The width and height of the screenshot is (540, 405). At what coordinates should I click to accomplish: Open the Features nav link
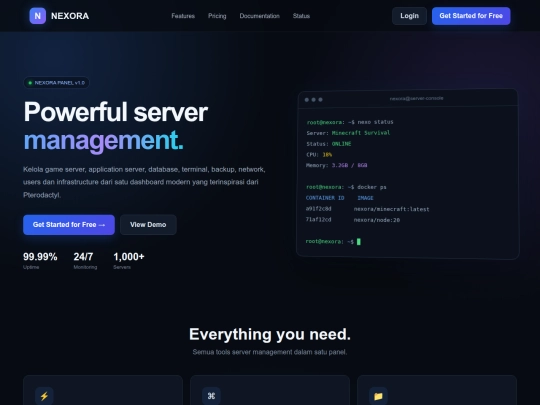[183, 16]
